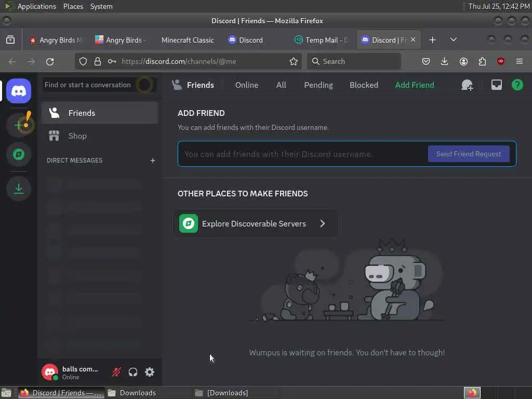The height and width of the screenshot is (399, 532).
Task: Click Find or start a conversation box
Action: (100, 85)
